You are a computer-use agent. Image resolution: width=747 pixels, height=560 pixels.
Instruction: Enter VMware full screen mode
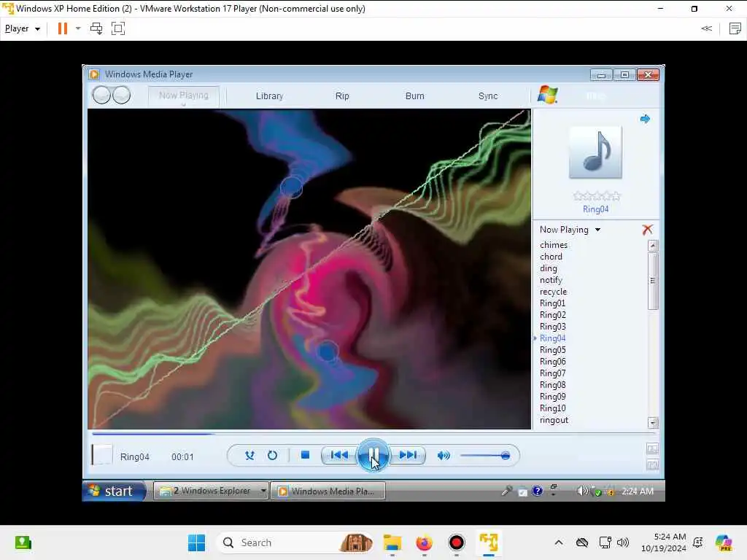118,28
